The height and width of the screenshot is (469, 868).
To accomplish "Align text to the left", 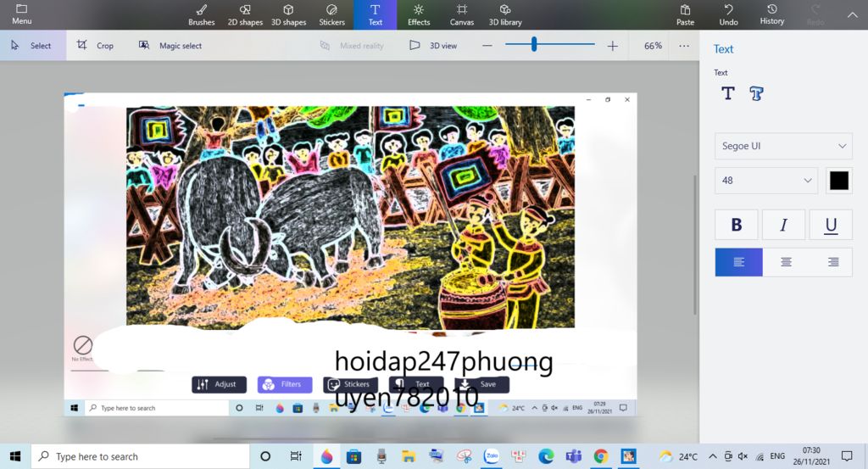I will [738, 262].
